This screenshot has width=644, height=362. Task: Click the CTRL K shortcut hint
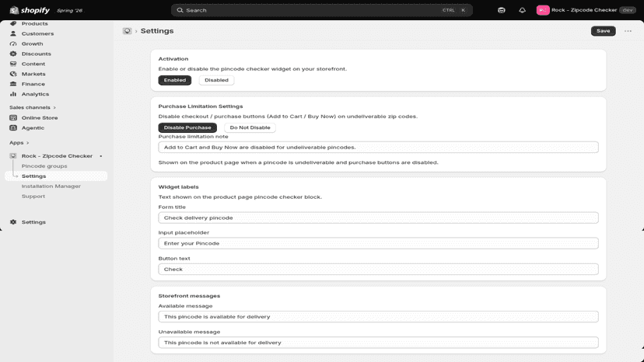454,10
